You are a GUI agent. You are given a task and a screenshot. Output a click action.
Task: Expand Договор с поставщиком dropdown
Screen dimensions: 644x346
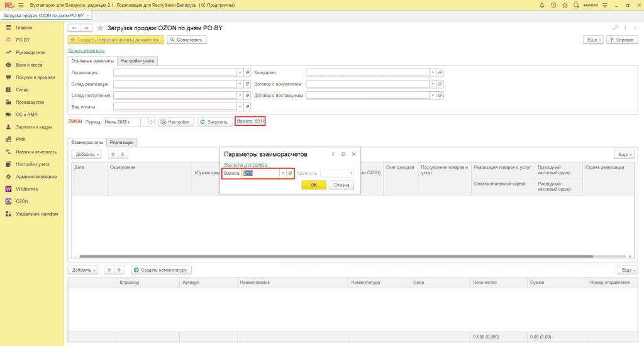click(x=433, y=96)
